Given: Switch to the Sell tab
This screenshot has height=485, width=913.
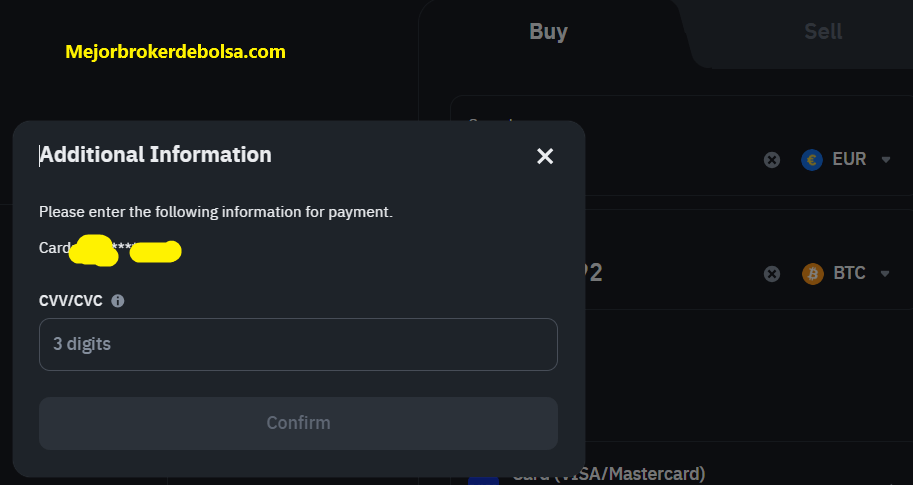Looking at the screenshot, I should pos(823,31).
